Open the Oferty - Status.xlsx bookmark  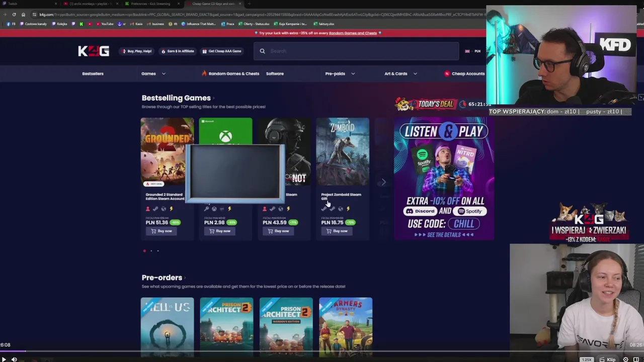coord(254,24)
